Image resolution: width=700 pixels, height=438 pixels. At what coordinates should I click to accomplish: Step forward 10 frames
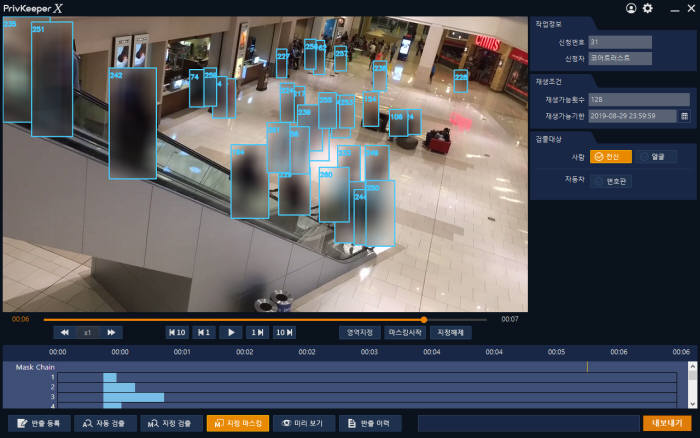284,332
